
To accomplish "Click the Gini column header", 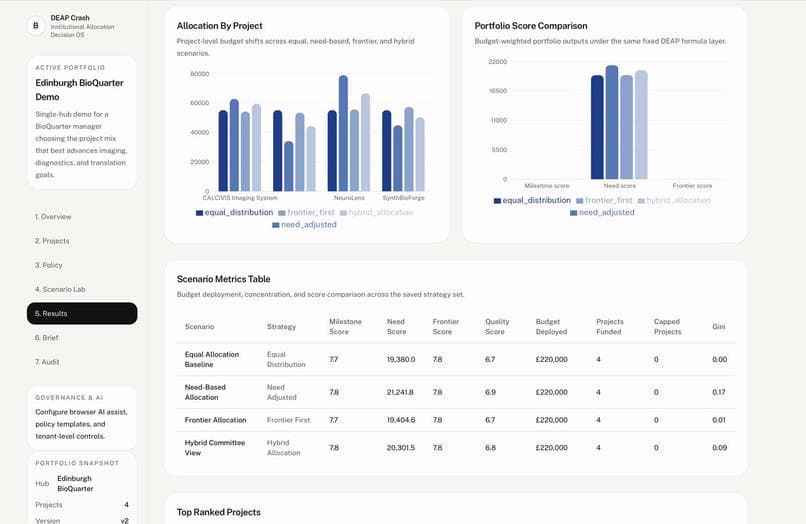I will click(x=719, y=327).
